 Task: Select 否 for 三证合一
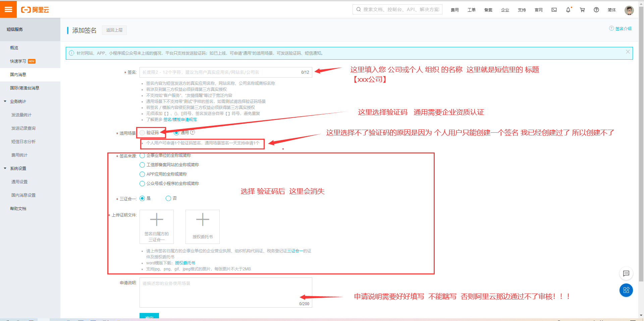click(x=168, y=198)
